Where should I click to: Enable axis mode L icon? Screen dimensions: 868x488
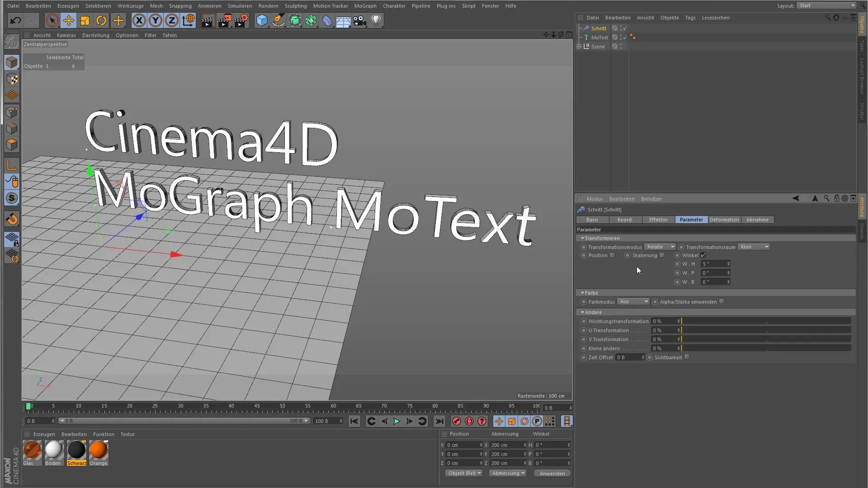(12, 165)
